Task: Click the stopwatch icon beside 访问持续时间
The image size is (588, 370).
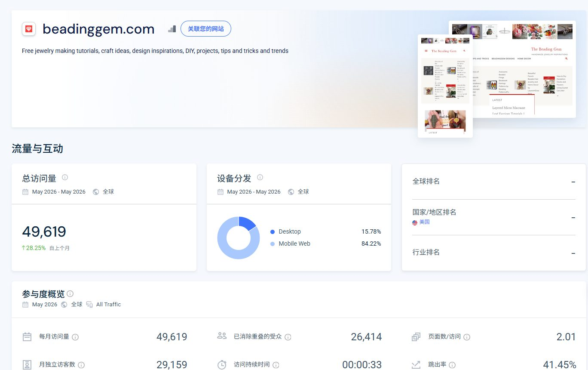Action: 222,365
